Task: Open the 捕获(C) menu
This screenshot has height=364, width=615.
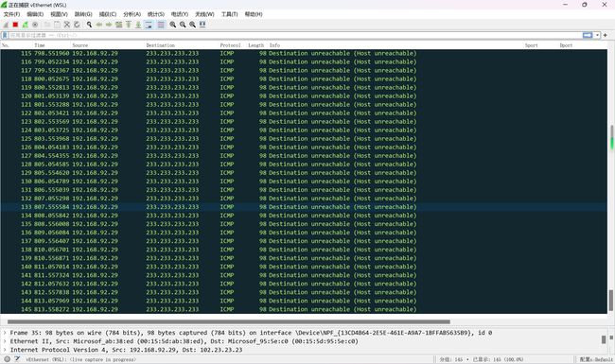Action: click(108, 14)
